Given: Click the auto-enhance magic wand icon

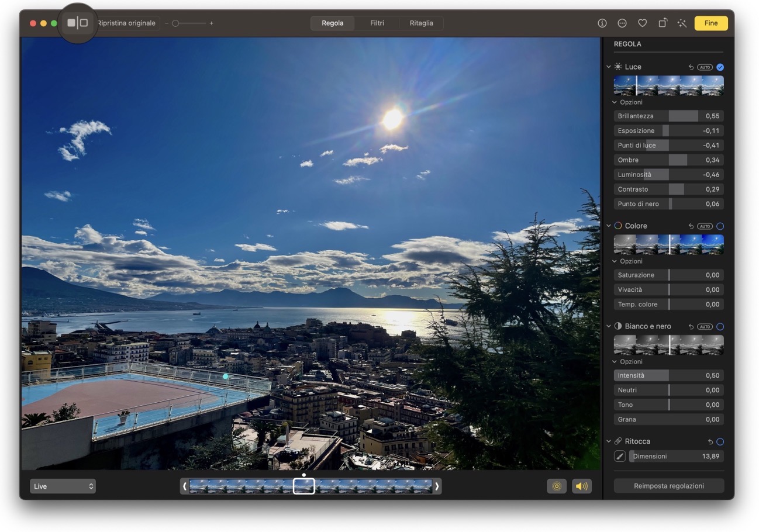Looking at the screenshot, I should 682,23.
